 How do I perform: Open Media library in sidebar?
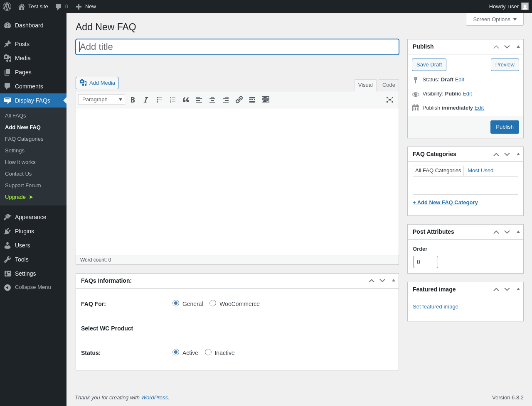(x=33, y=58)
